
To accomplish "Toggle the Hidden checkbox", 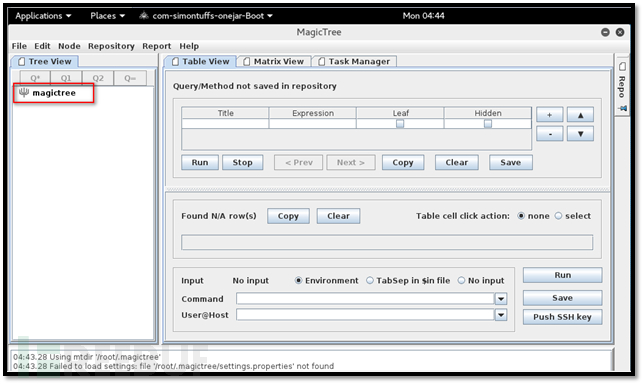I will 488,124.
